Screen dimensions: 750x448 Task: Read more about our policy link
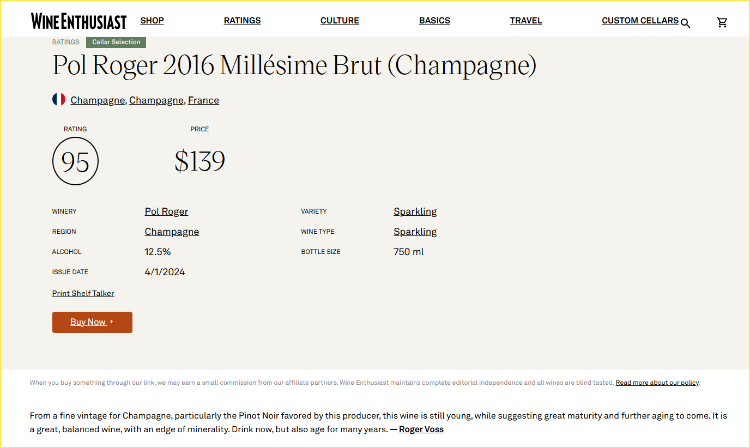[657, 382]
